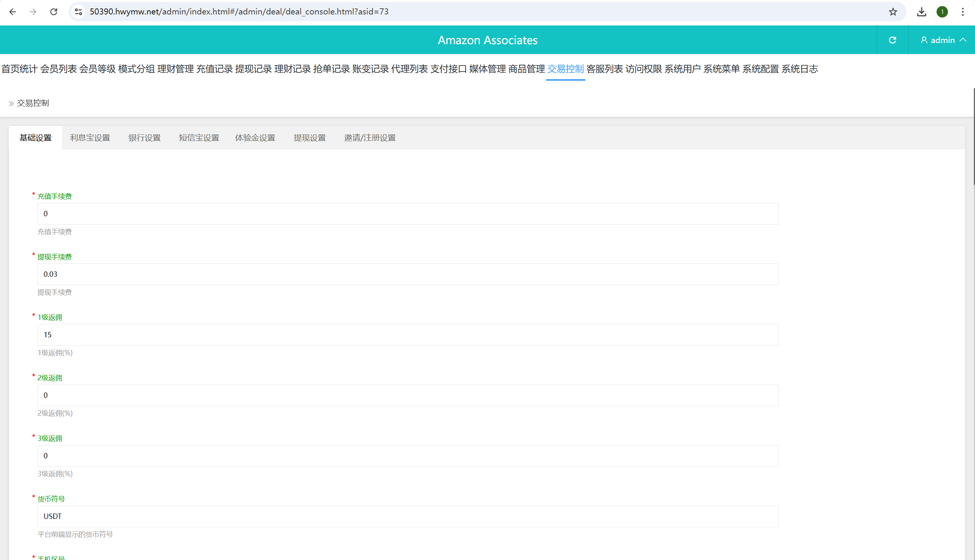
Task: Click the green profile avatar icon
Action: (x=942, y=11)
